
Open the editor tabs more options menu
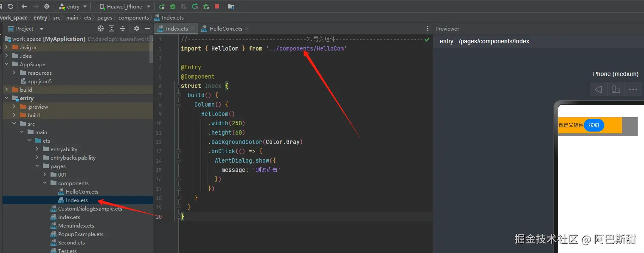(x=427, y=29)
